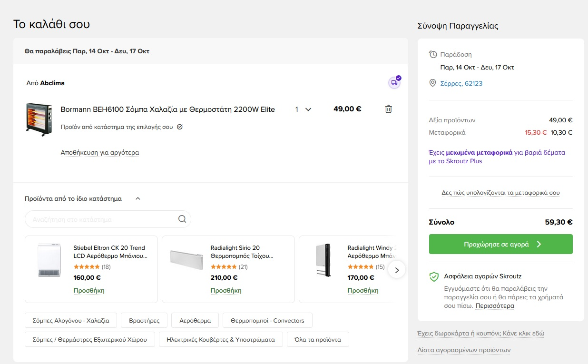Click the Αξία προϊόντων label
The height and width of the screenshot is (364, 588).
coord(452,120)
